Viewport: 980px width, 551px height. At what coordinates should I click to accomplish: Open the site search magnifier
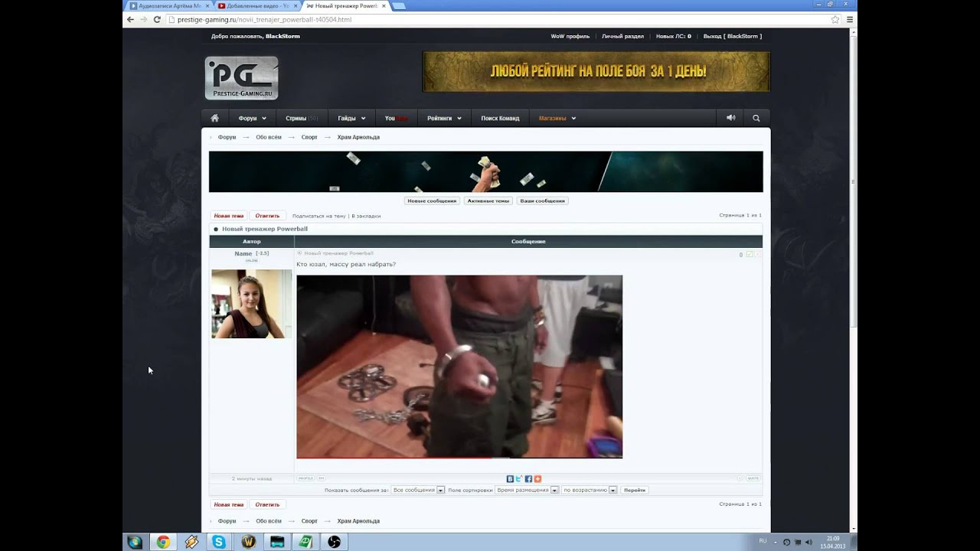[x=756, y=118]
